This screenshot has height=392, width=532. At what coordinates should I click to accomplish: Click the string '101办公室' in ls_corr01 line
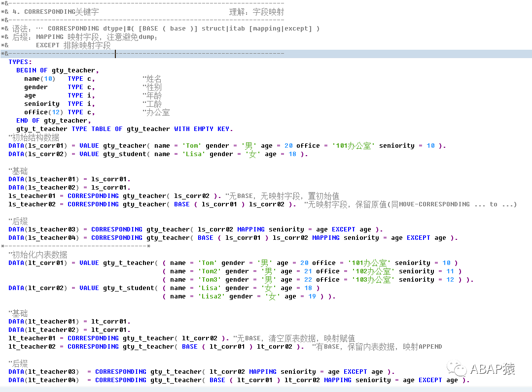pos(353,146)
